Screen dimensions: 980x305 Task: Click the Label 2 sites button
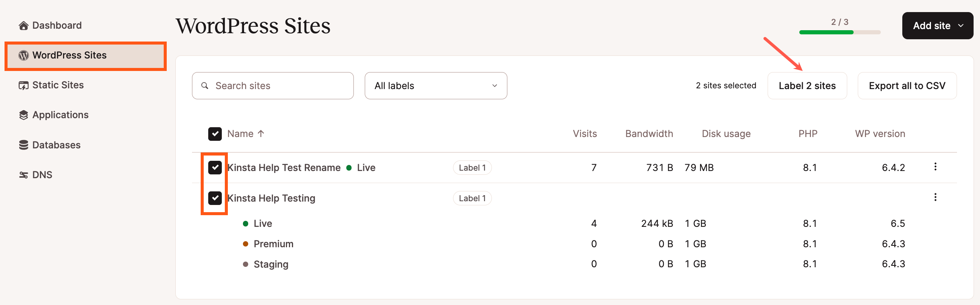tap(807, 86)
